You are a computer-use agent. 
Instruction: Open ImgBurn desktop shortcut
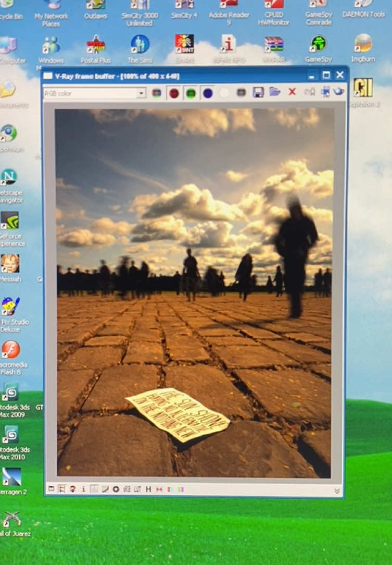point(363,48)
